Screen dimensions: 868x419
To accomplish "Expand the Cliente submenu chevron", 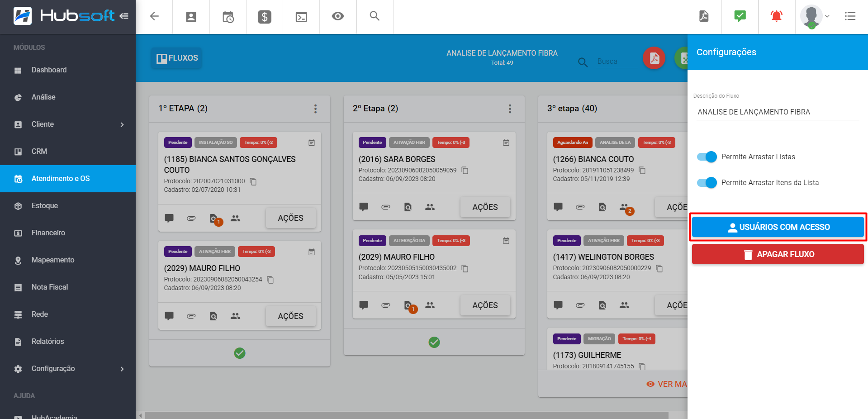I will point(122,124).
